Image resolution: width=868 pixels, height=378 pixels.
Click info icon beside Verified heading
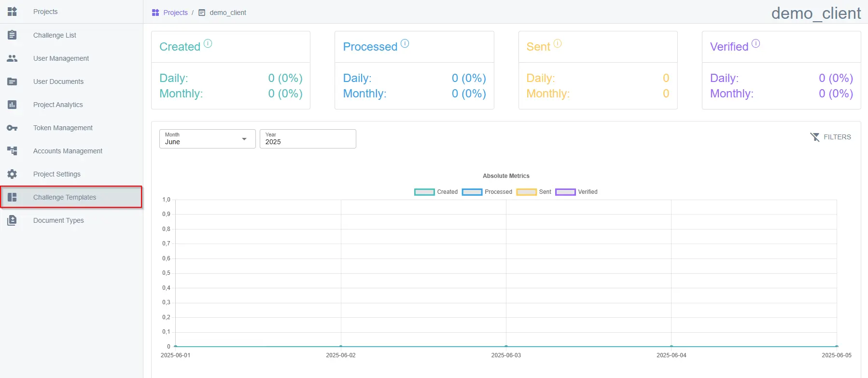point(756,43)
